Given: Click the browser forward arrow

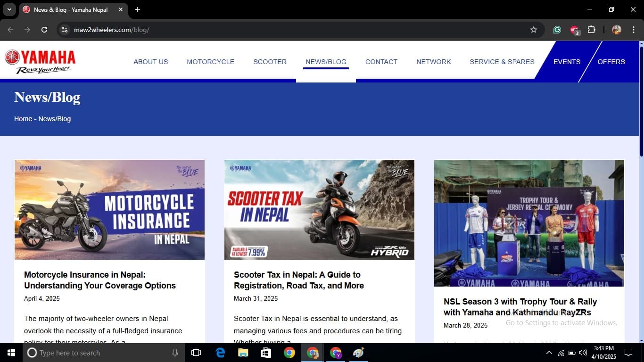Looking at the screenshot, I should pos(27,30).
